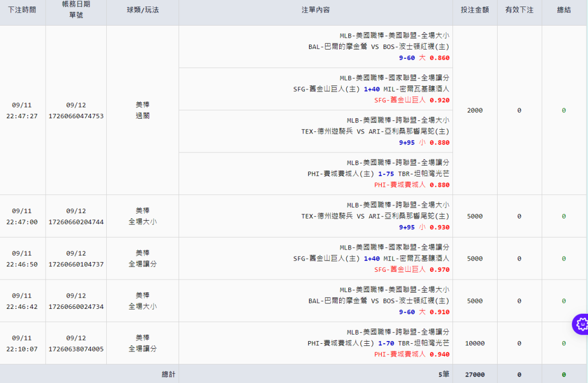The height and width of the screenshot is (383, 588).
Task: Click order number 17260660204744
Action: [76, 222]
